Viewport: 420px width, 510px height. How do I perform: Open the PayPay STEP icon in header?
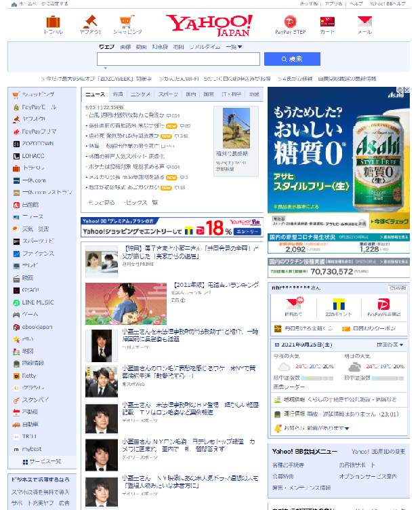coord(290,22)
